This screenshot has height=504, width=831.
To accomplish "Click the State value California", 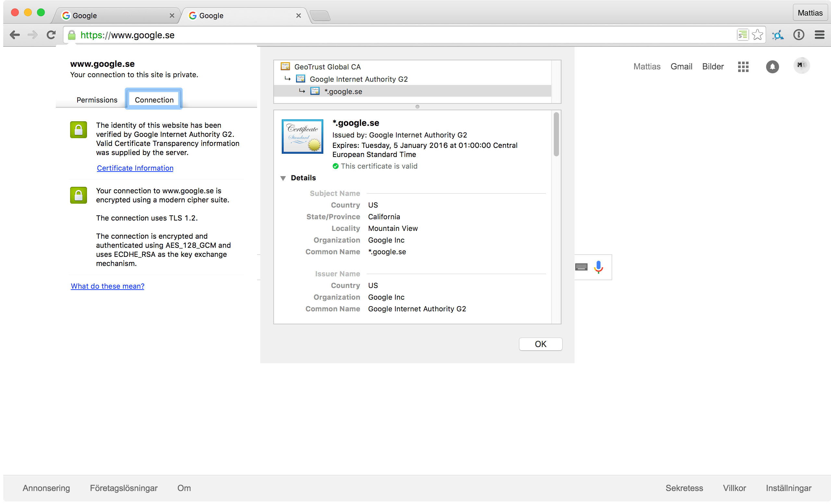I will (x=384, y=217).
